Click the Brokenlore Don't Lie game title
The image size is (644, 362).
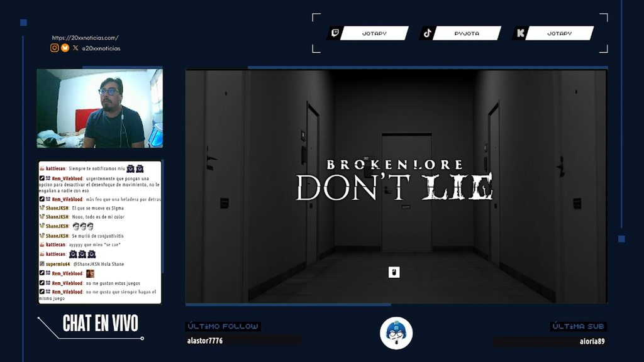[394, 180]
